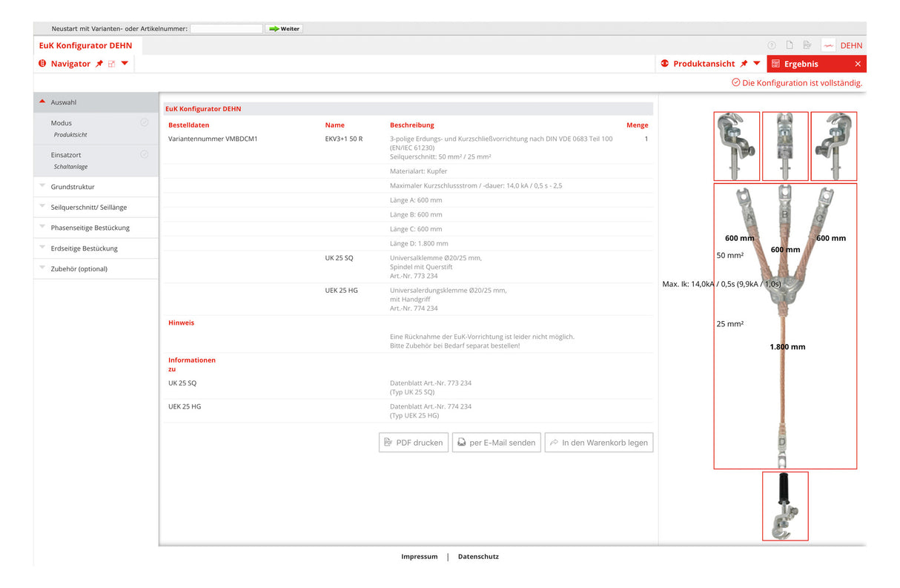Click the share arrow icon on Warenkorb button

coord(554,443)
